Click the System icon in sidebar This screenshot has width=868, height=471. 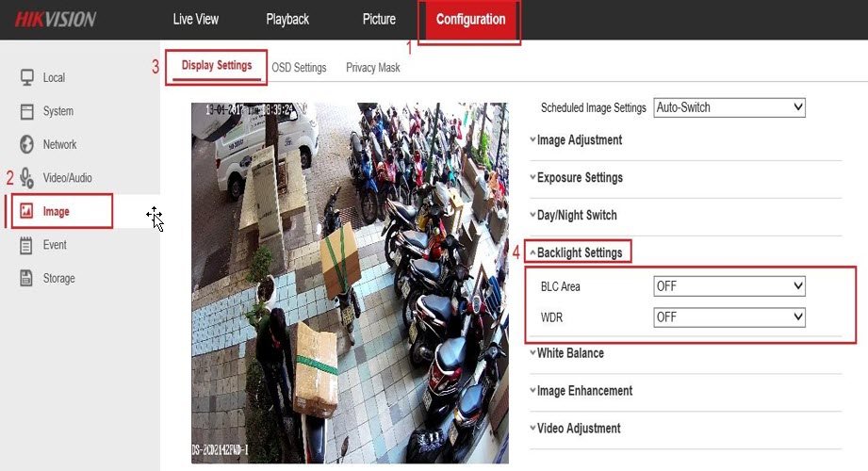(x=26, y=111)
